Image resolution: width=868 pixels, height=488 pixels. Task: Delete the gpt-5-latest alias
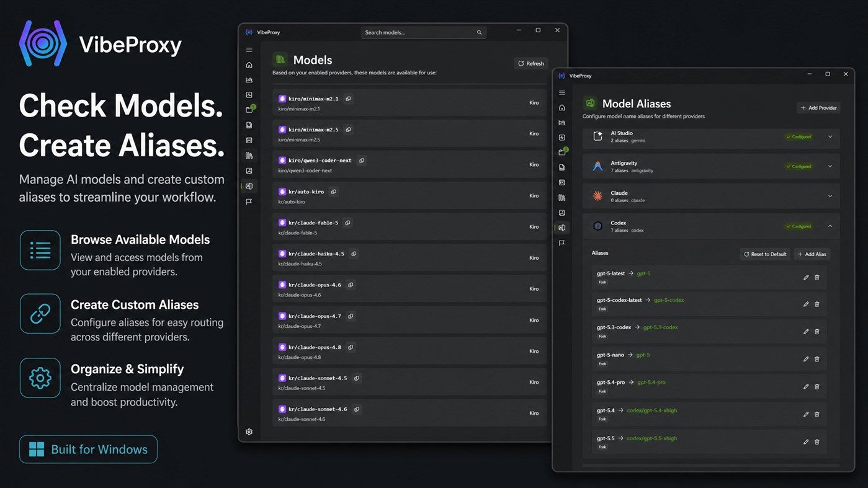point(817,277)
